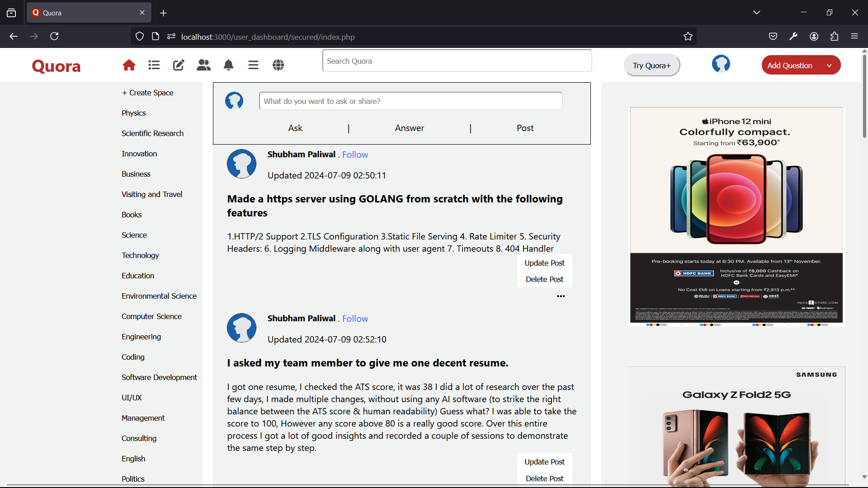Open the Technology space
Viewport: 868px width, 488px height.
[140, 255]
